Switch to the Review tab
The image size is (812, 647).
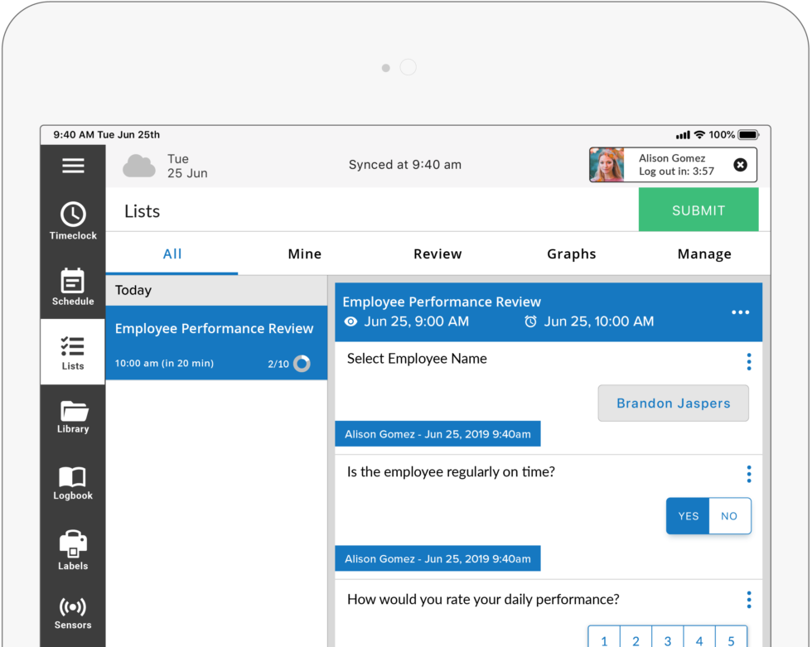coord(437,253)
